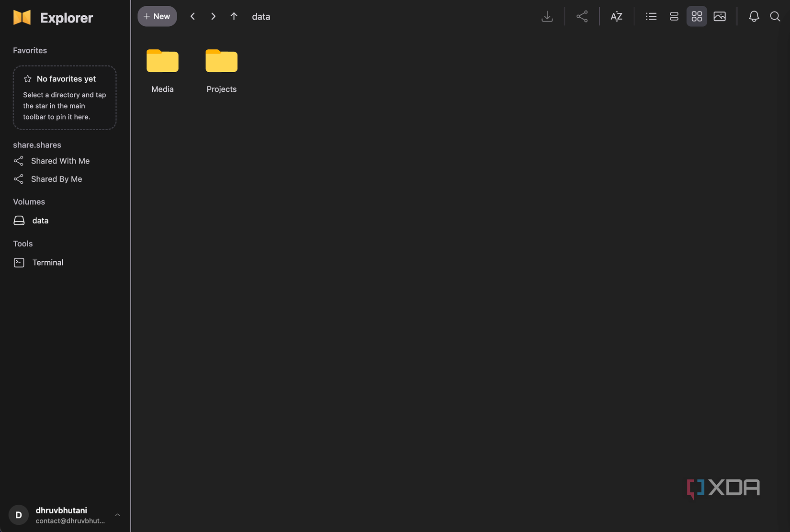Go forward with the right chevron
790x532 pixels.
point(213,16)
